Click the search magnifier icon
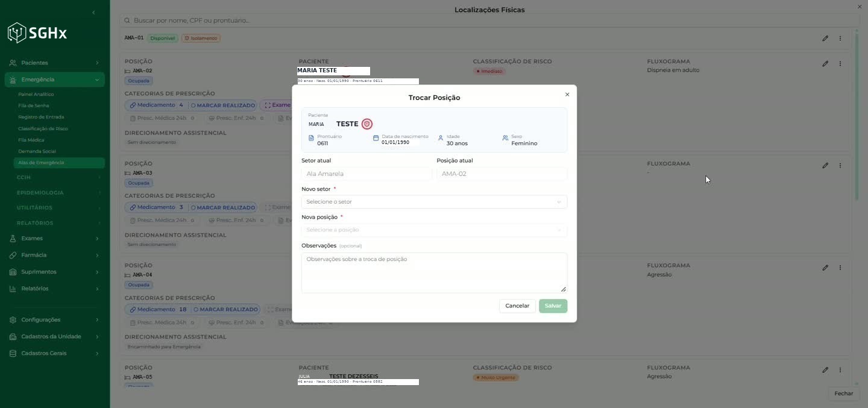The height and width of the screenshot is (408, 868). [127, 20]
